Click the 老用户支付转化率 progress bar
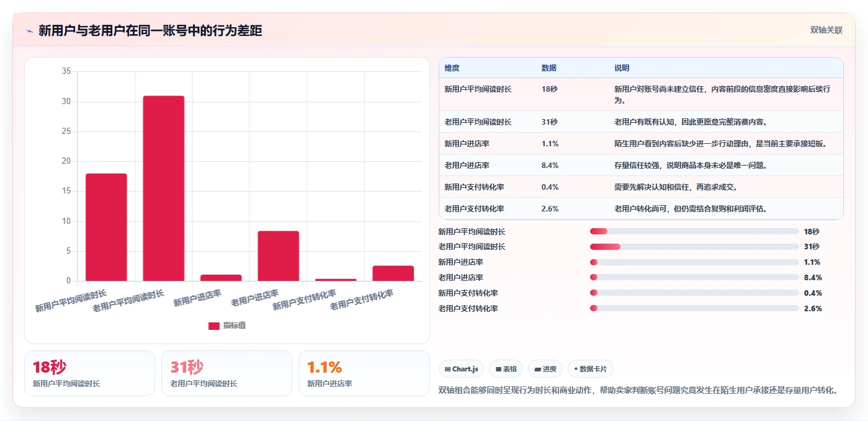 (694, 309)
